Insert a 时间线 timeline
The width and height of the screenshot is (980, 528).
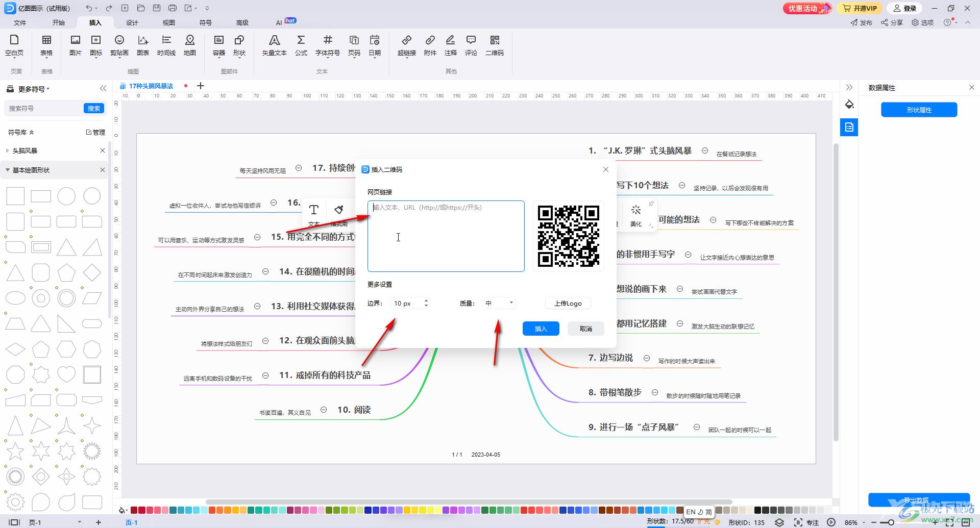tap(166, 45)
